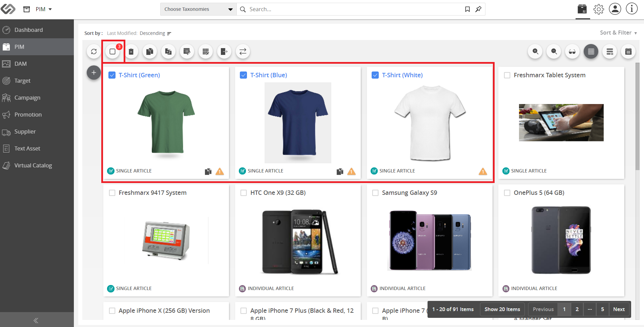
Task: Click the warning triangle on T-Shirt (Green)
Action: coord(220,171)
